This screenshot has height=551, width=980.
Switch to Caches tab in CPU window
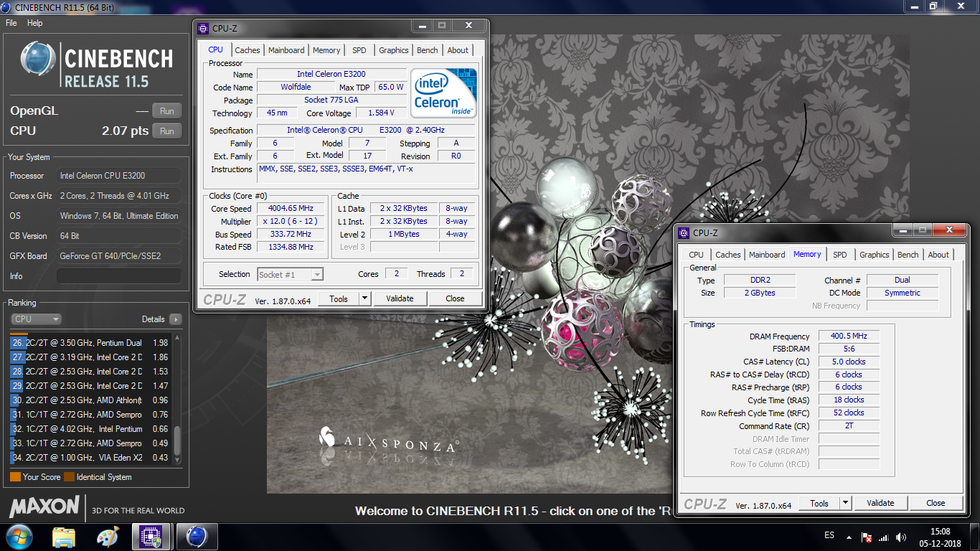point(248,50)
